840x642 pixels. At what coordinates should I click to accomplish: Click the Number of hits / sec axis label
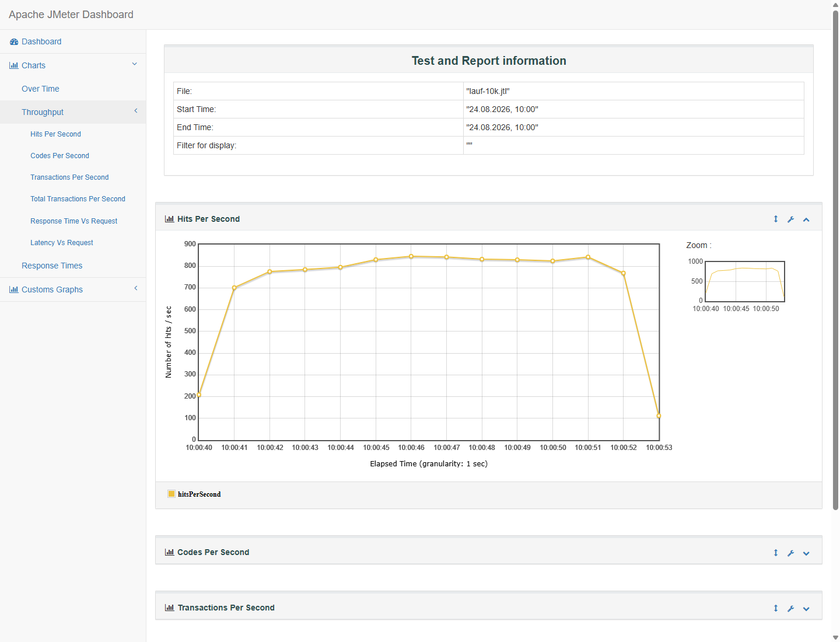pos(169,342)
